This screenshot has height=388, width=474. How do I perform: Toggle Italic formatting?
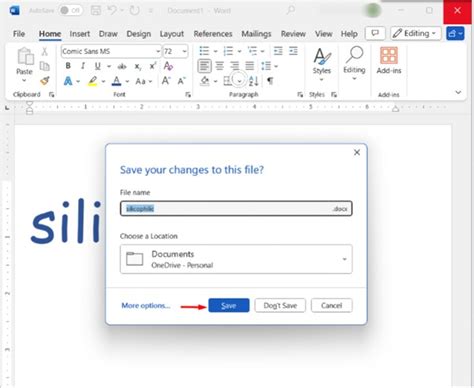[x=83, y=66]
